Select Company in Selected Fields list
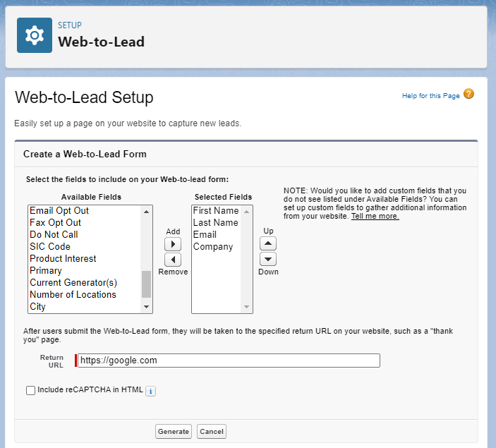 213,246
